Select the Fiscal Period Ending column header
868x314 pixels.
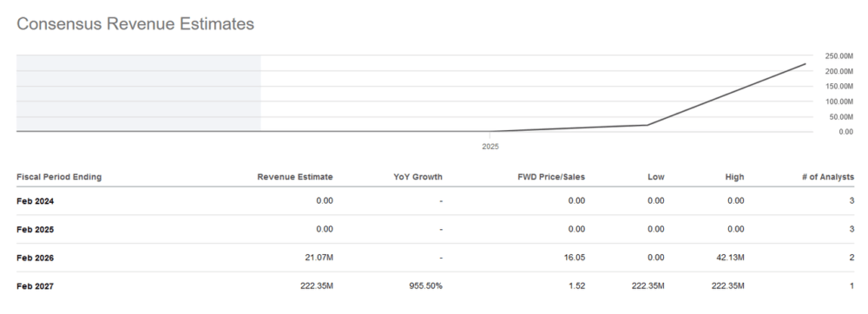click(x=59, y=177)
